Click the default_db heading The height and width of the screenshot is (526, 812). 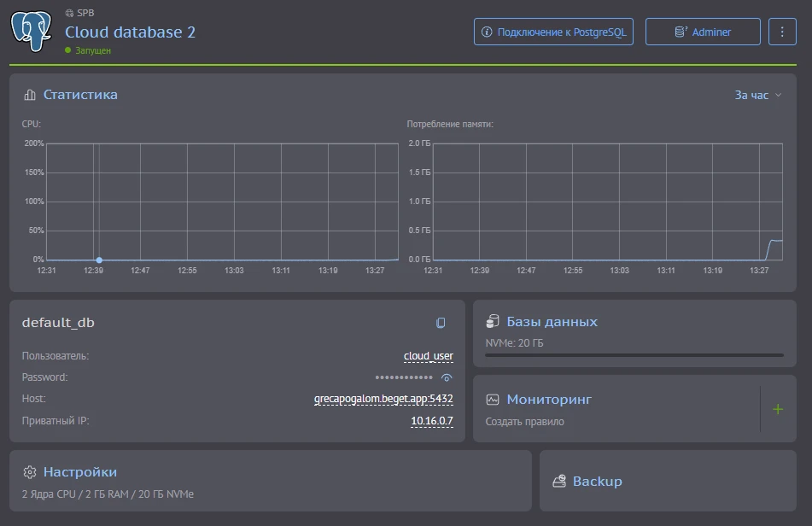58,322
